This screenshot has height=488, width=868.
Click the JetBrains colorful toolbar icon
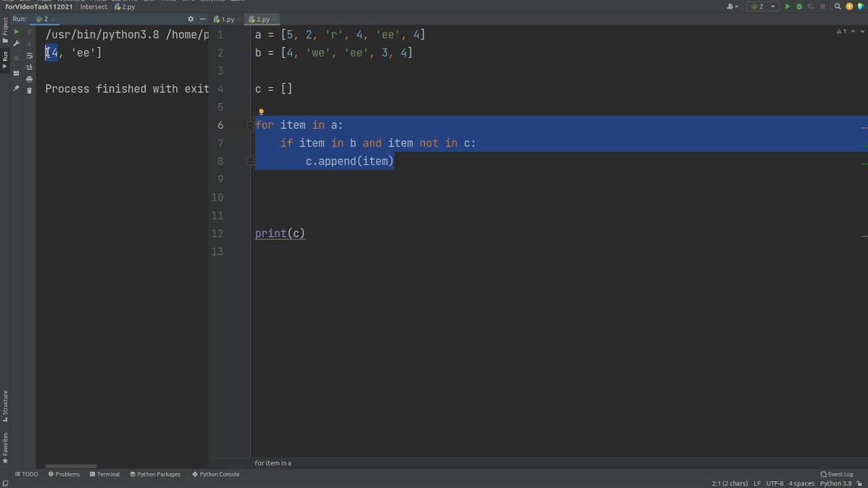(861, 6)
